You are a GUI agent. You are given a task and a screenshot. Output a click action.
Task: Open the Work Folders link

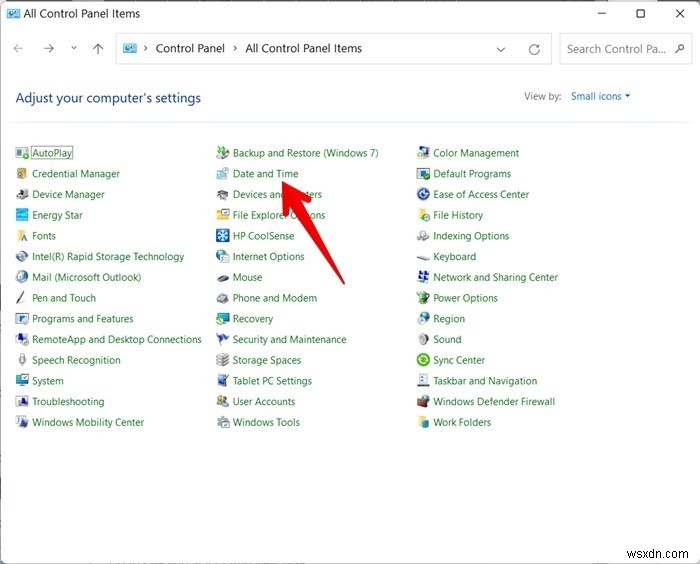click(x=462, y=422)
